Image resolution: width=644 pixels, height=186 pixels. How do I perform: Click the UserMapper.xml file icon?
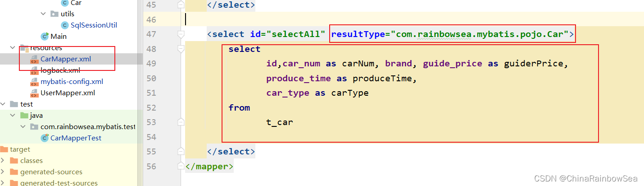tap(34, 93)
